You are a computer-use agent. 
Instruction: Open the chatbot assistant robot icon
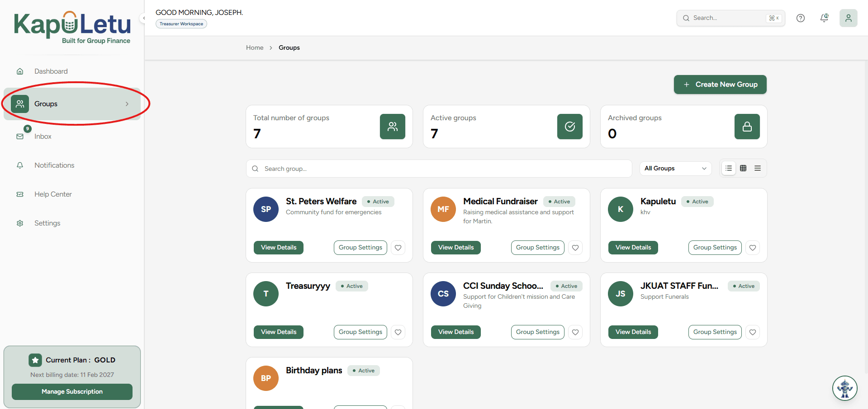point(845,388)
